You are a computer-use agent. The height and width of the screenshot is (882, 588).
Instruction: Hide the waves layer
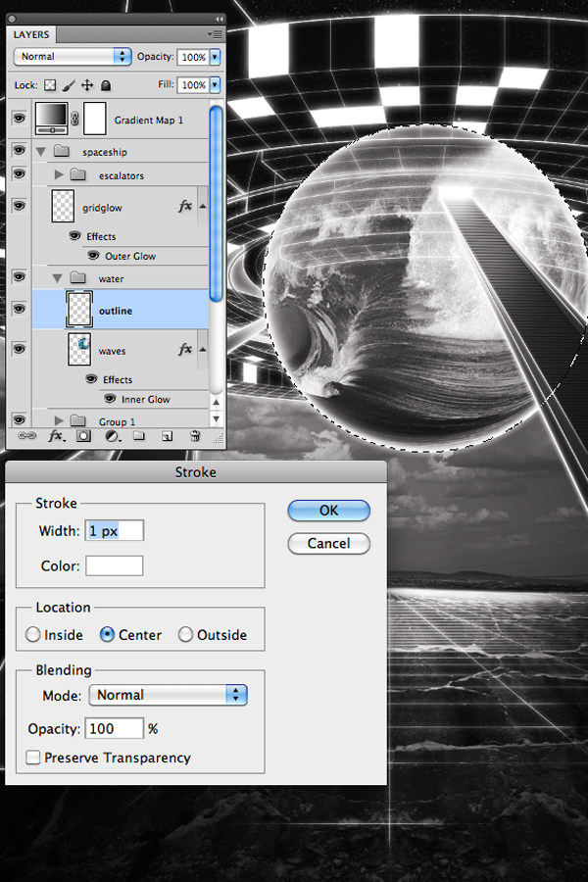coord(19,349)
